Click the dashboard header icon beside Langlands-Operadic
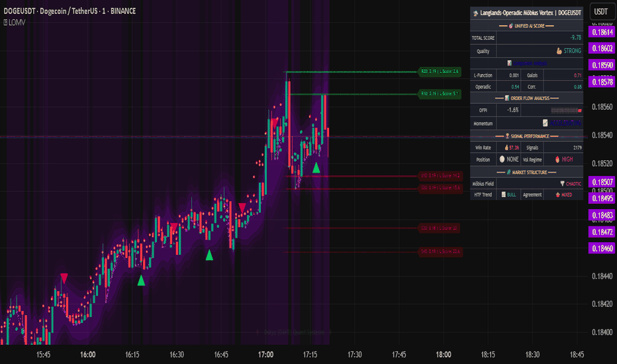617x364 pixels. pyautogui.click(x=475, y=13)
